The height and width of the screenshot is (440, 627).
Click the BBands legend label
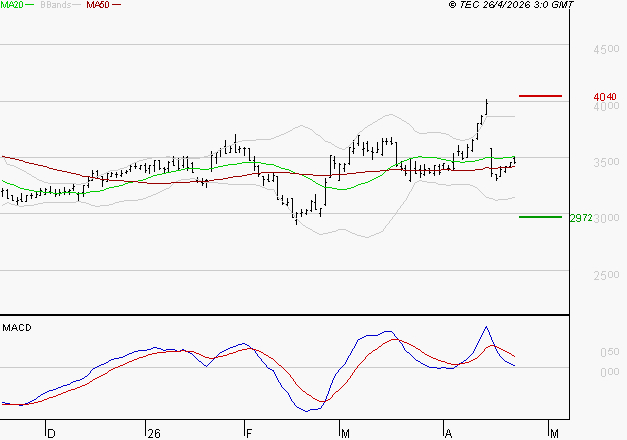(56, 5)
